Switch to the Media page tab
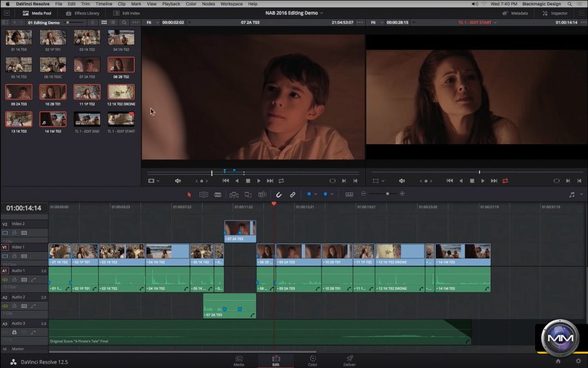Image resolution: width=588 pixels, height=368 pixels. coord(239,361)
